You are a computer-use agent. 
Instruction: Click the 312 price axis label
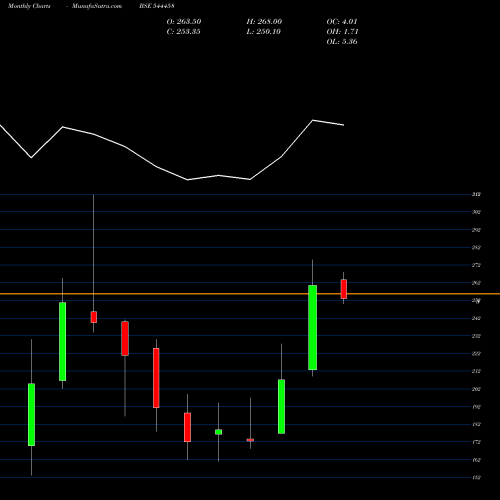(476, 194)
